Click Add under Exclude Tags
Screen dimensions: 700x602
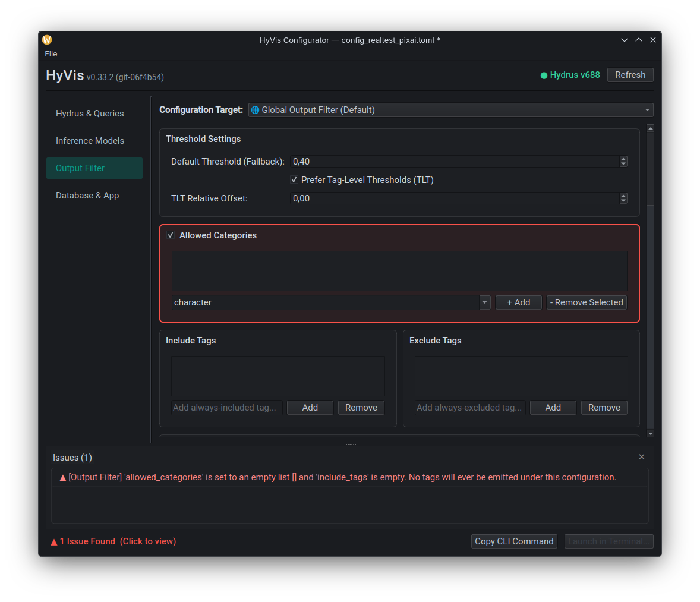coord(553,407)
